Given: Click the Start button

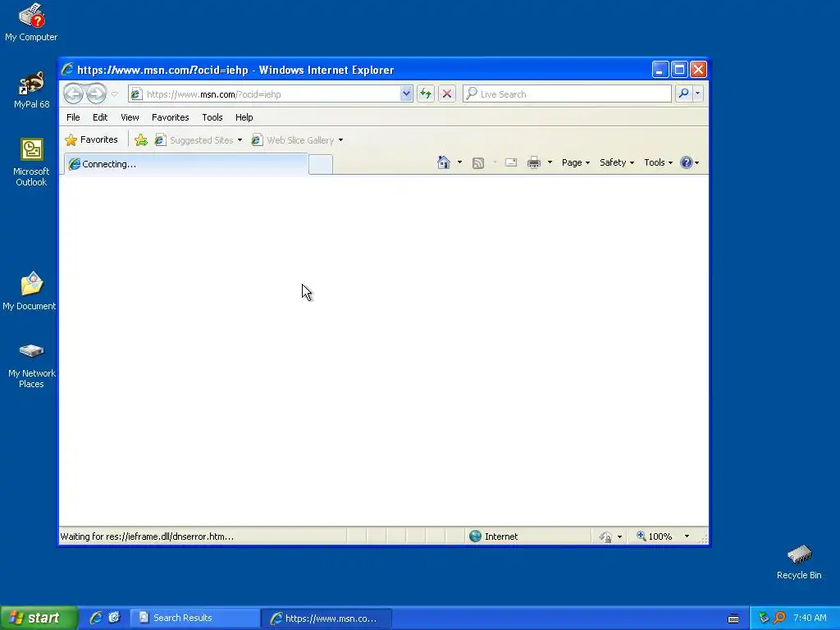Looking at the screenshot, I should click(39, 618).
